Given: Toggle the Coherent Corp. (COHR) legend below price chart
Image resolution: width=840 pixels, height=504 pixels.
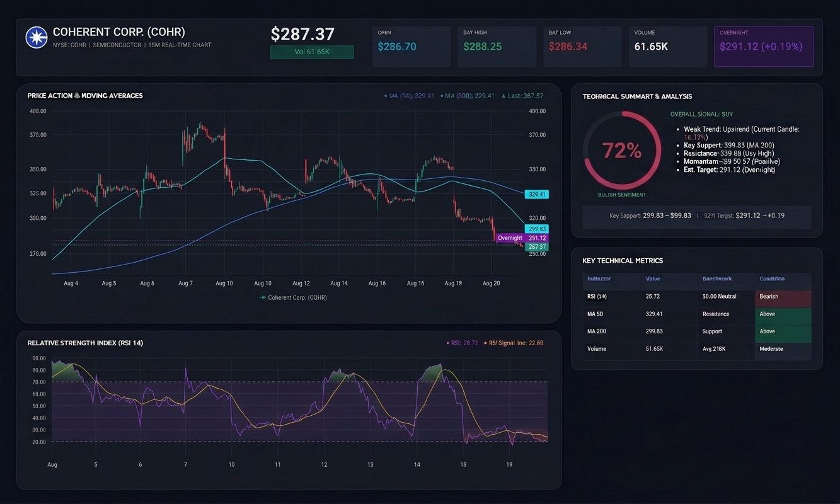Looking at the screenshot, I should click(293, 297).
